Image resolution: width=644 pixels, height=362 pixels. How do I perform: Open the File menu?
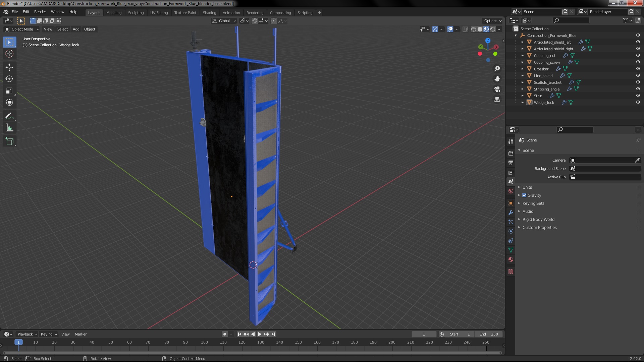click(x=15, y=12)
